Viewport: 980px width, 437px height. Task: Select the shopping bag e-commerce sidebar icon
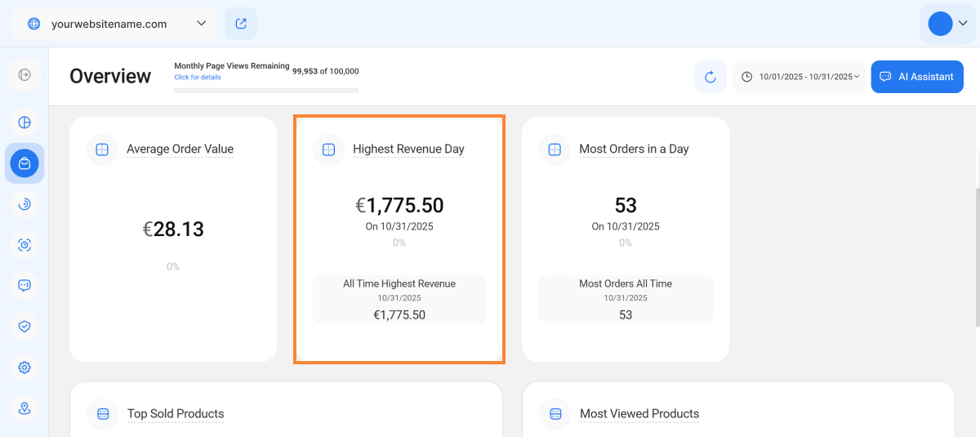click(24, 163)
